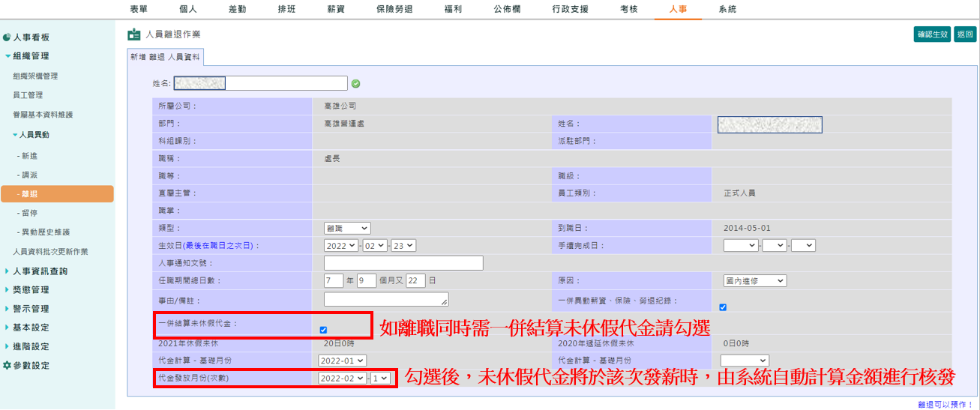Open 手續完成日 year dropdown

point(741,245)
